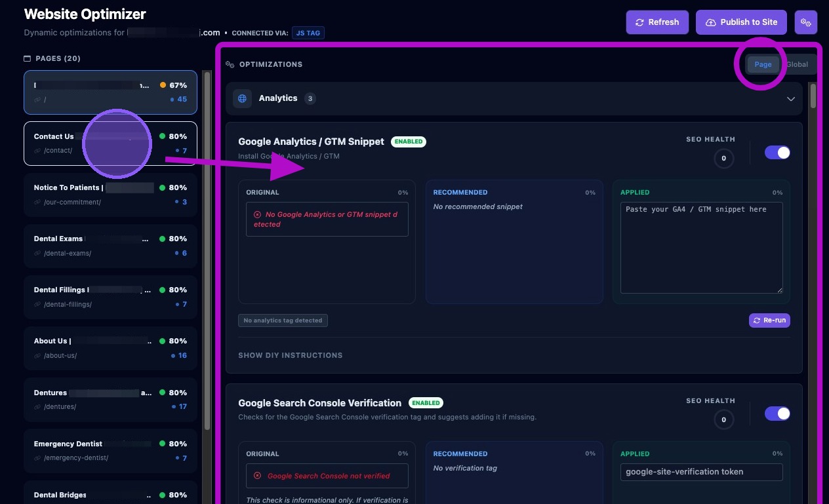Click the ENABLED badge beside Google Analytics

click(x=409, y=142)
